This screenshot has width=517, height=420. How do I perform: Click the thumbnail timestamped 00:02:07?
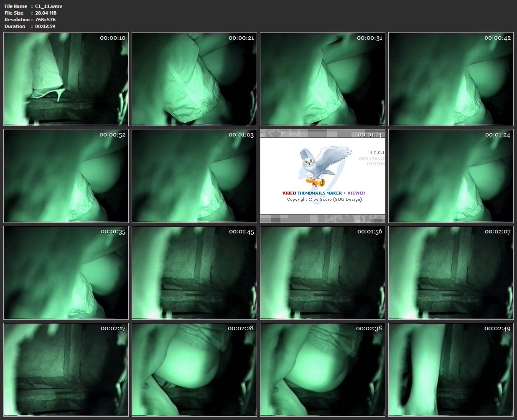451,273
